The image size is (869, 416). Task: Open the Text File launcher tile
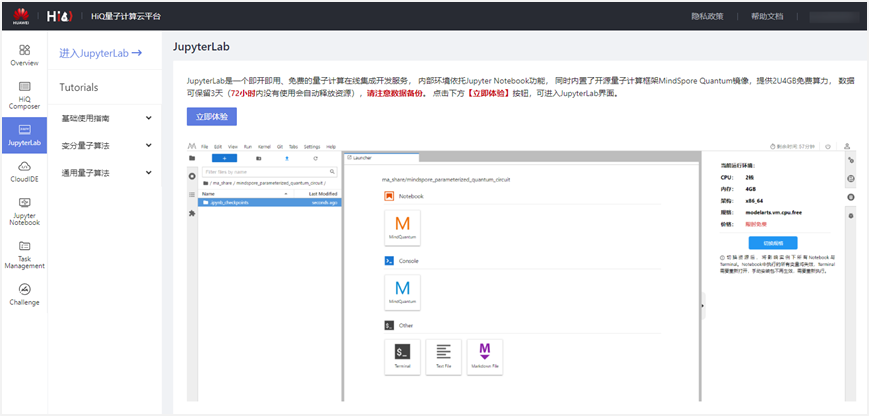coord(443,357)
